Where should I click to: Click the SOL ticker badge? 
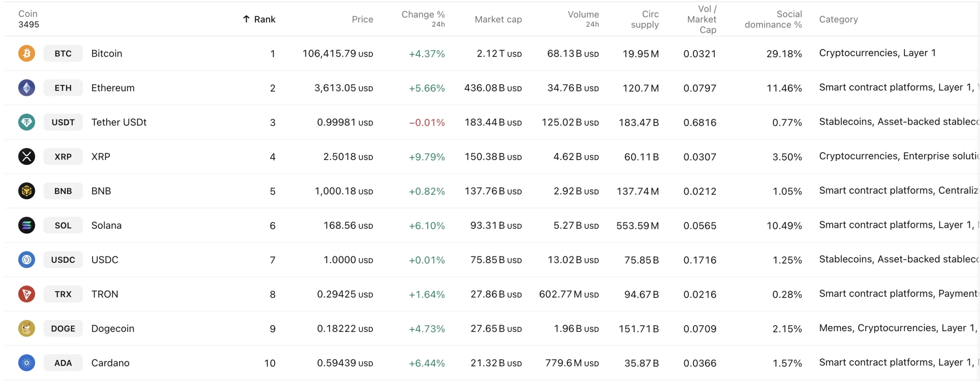(x=63, y=225)
